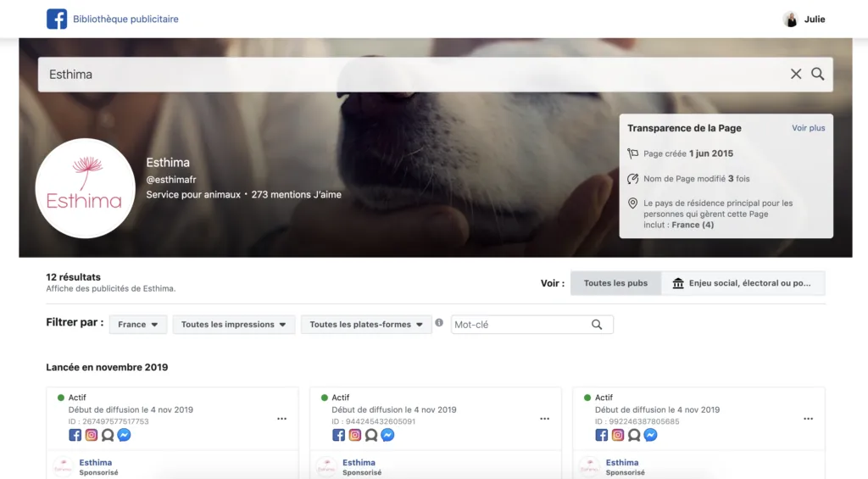
Task: Clear the Esthima search with X icon
Action: pyautogui.click(x=796, y=74)
